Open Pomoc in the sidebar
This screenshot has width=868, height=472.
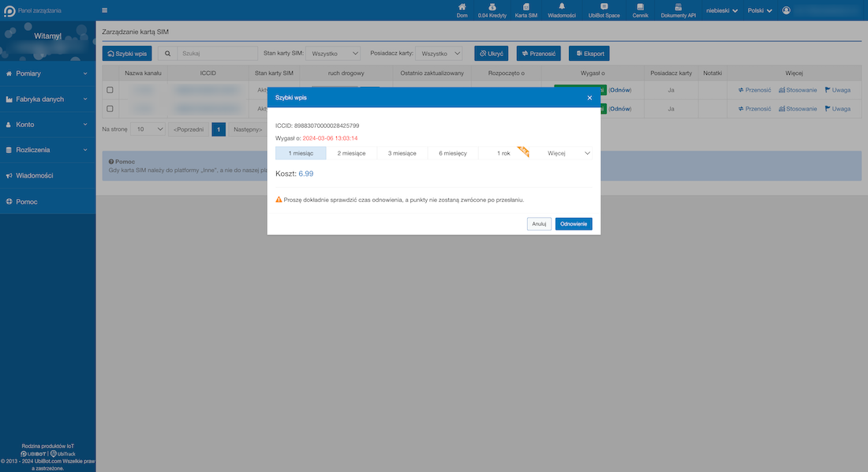(47, 201)
